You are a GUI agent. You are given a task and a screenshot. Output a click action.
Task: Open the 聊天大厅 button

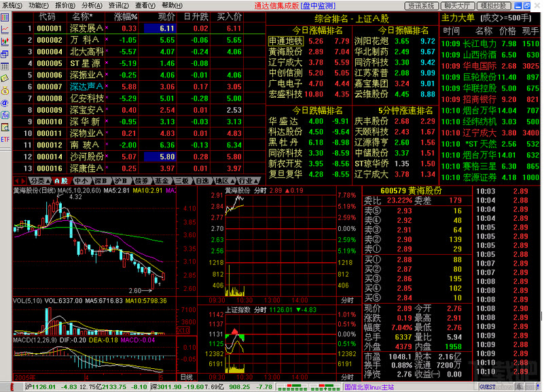tap(457, 5)
